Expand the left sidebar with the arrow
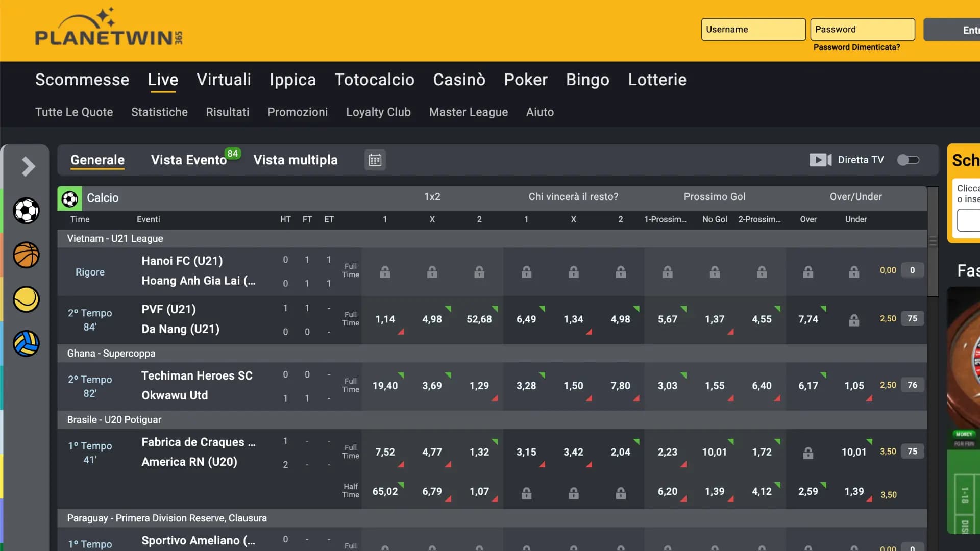 [x=27, y=166]
